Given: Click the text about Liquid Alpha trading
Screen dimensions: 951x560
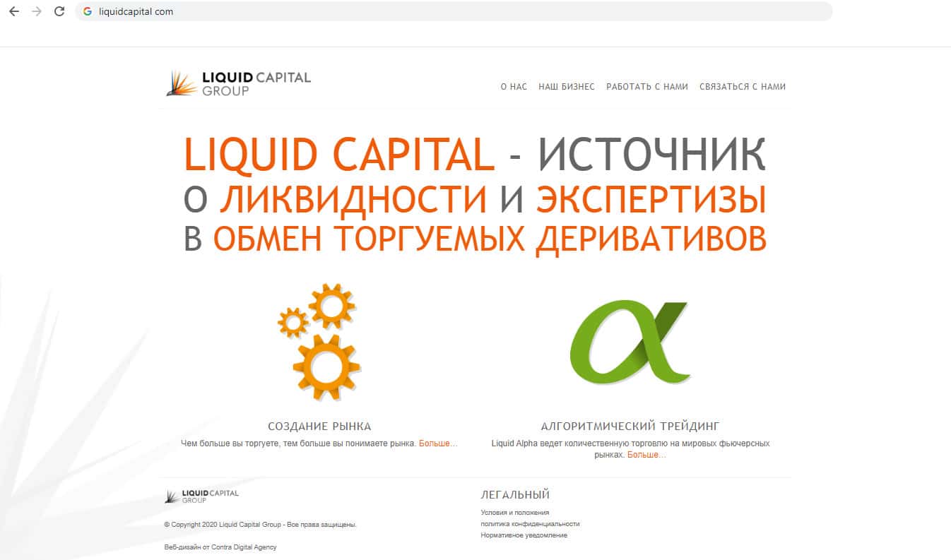Looking at the screenshot, I should coord(630,449).
